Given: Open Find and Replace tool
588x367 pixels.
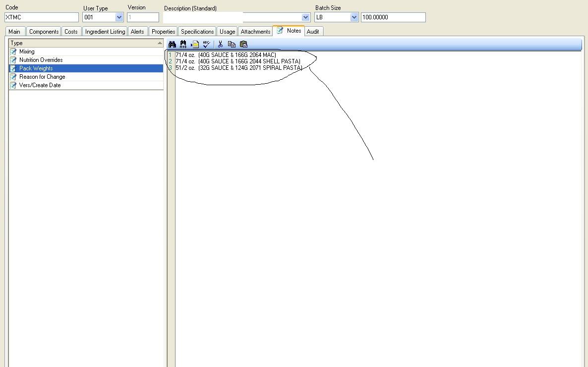Looking at the screenshot, I should [183, 44].
